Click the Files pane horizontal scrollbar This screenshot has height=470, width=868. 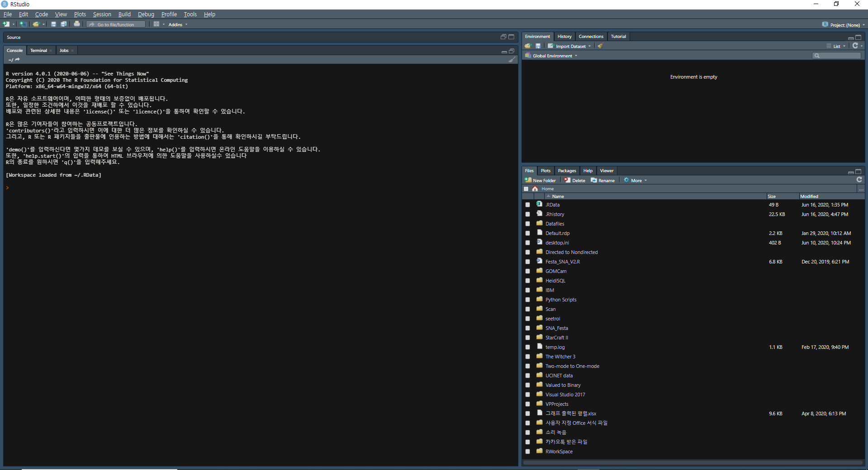coord(693,462)
